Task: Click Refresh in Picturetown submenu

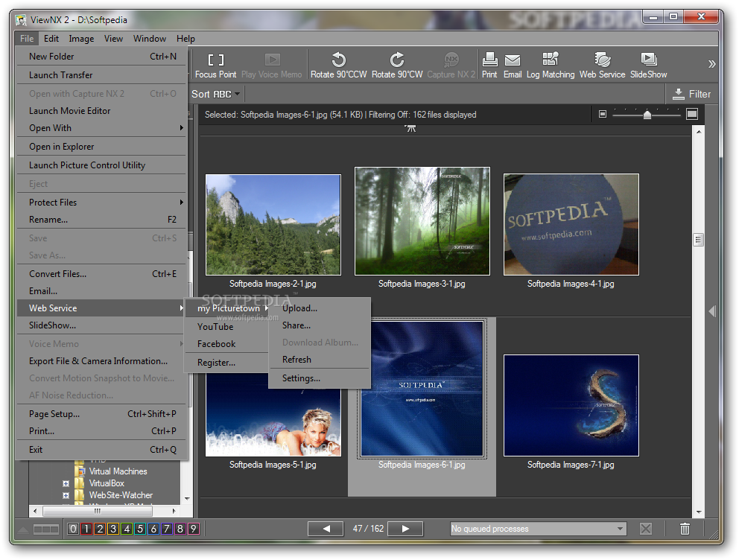Action: pos(319,360)
